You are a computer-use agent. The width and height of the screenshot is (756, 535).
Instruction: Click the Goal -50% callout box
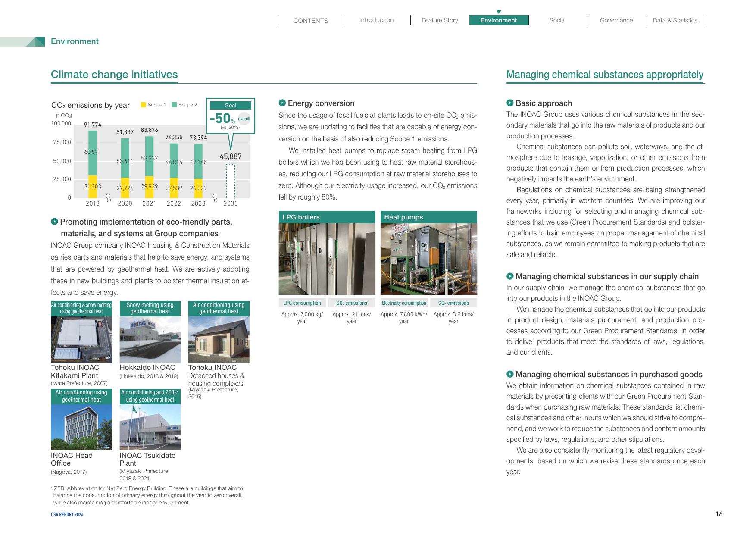[231, 116]
